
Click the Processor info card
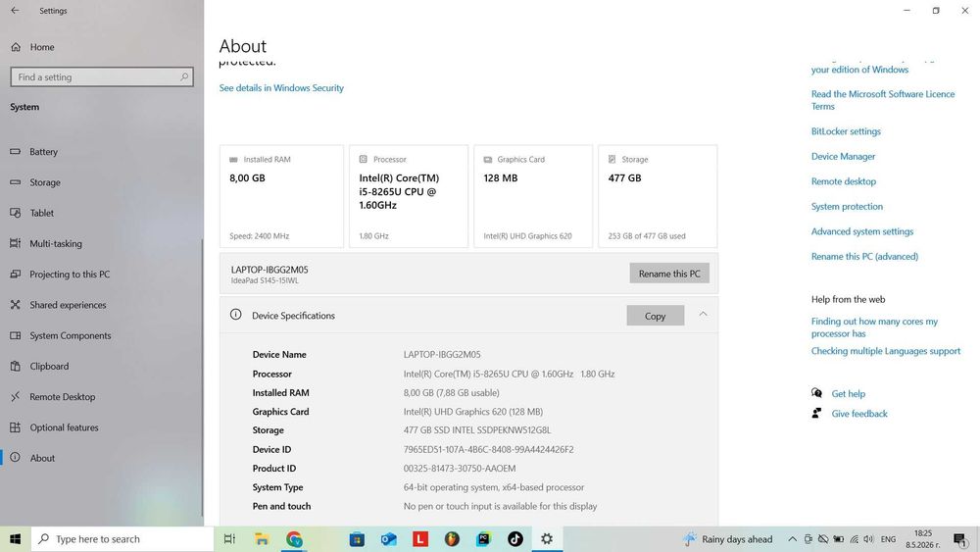click(408, 196)
